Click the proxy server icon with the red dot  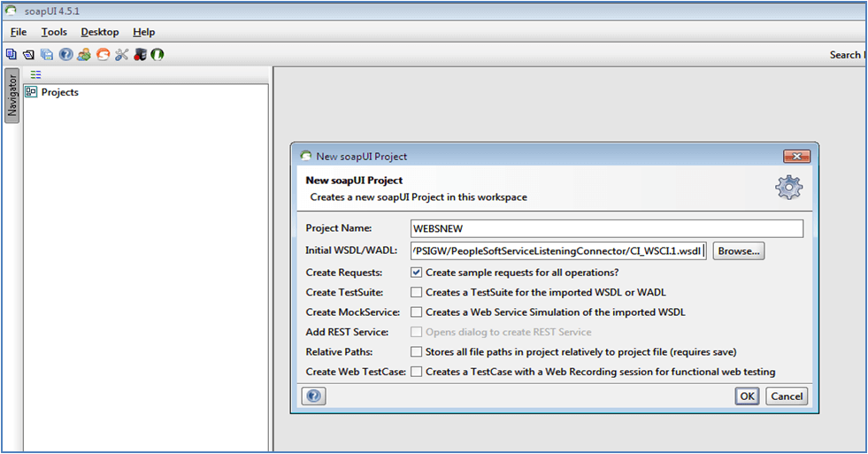pos(140,54)
